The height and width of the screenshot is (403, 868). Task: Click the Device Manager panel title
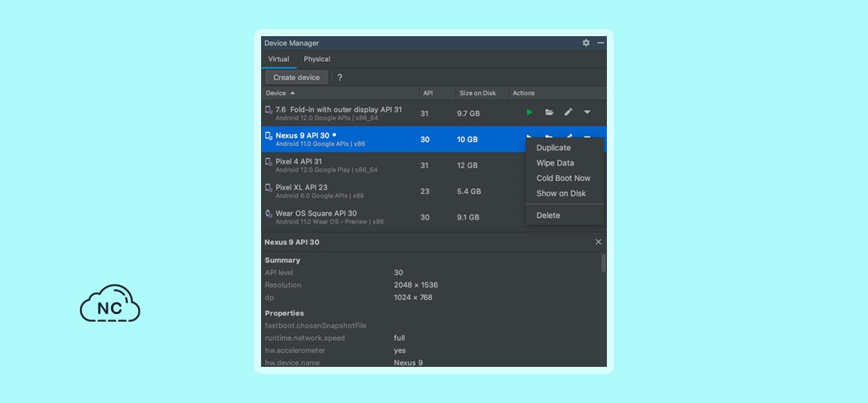292,43
